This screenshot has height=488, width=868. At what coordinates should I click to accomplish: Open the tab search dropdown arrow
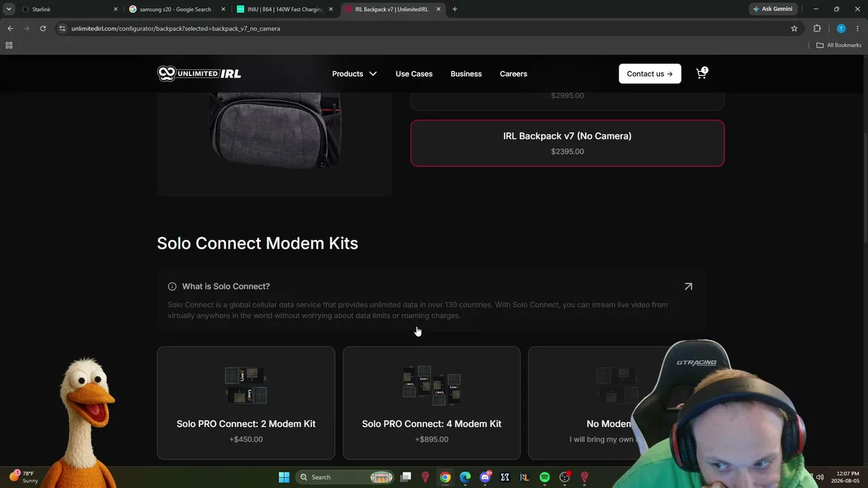(x=9, y=9)
